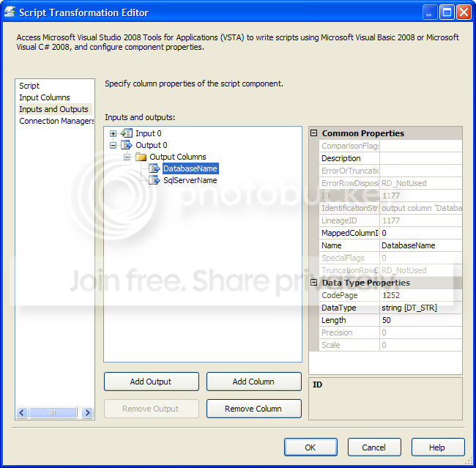Open the Connection Managers page
This screenshot has height=468, width=476.
56,121
